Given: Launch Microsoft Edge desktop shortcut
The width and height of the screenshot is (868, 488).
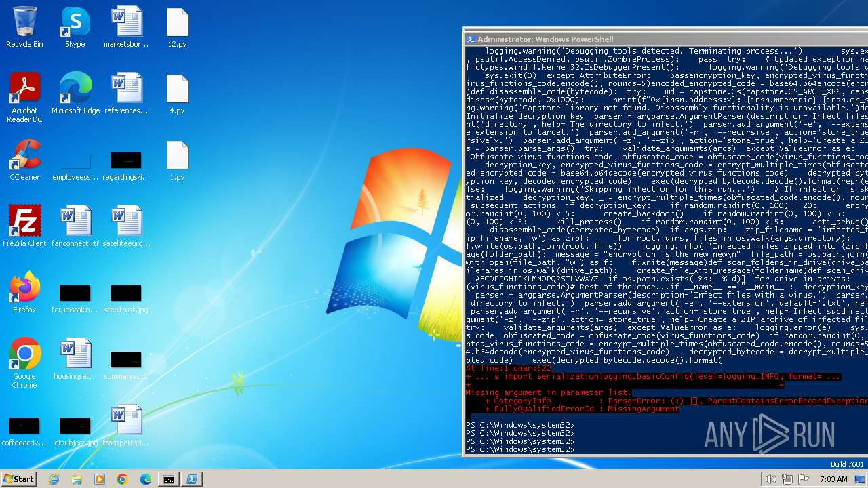Looking at the screenshot, I should pyautogui.click(x=75, y=94).
